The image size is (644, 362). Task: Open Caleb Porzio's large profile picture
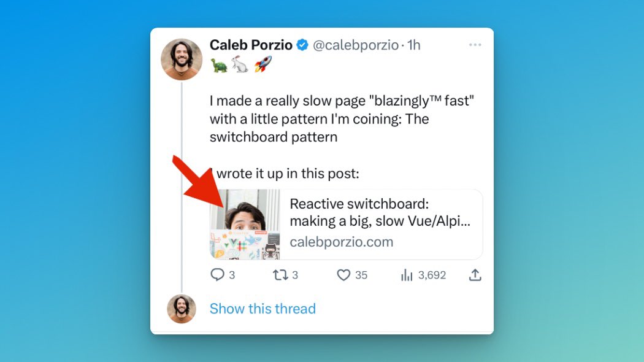[x=182, y=60]
